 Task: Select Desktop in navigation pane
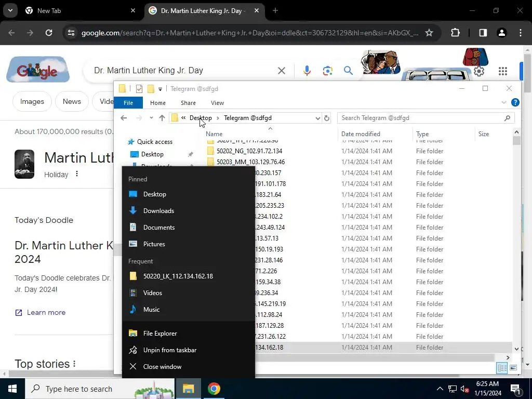coord(152,154)
